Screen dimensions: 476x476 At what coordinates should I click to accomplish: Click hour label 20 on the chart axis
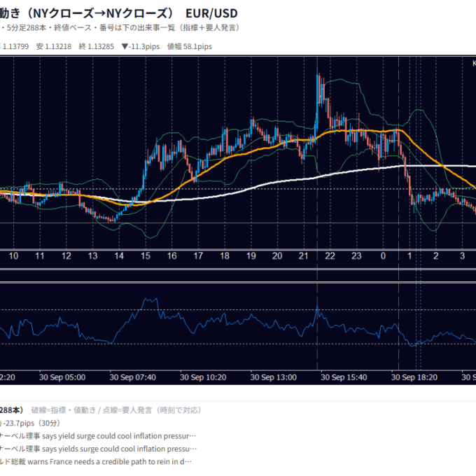277,256
